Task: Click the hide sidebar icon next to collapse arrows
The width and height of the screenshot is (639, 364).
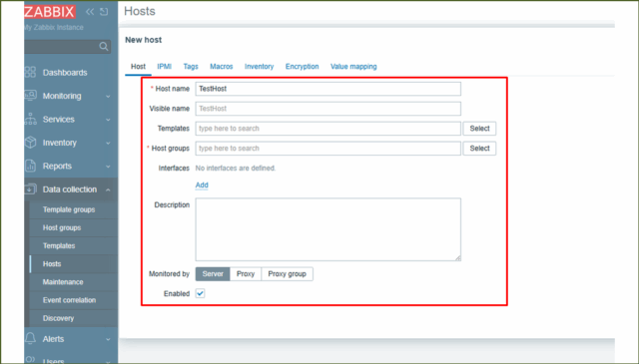Action: click(104, 12)
